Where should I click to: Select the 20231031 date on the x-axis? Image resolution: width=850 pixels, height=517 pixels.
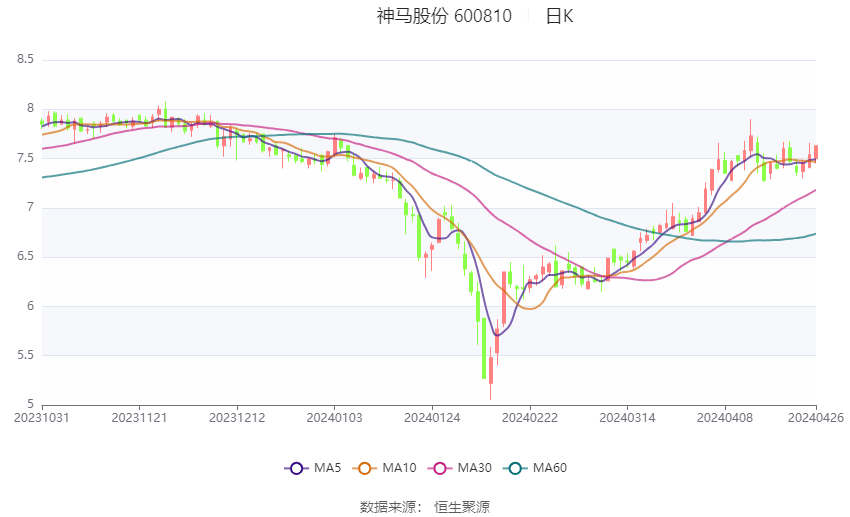point(42,417)
